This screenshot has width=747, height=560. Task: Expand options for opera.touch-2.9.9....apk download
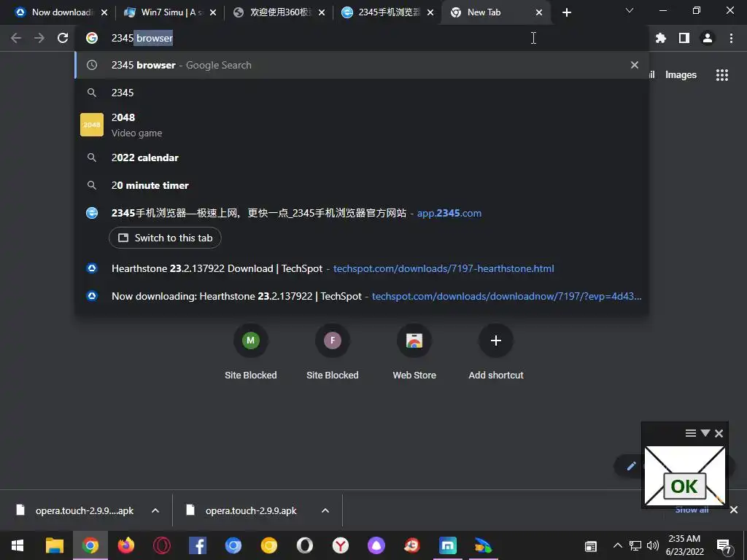tap(155, 510)
